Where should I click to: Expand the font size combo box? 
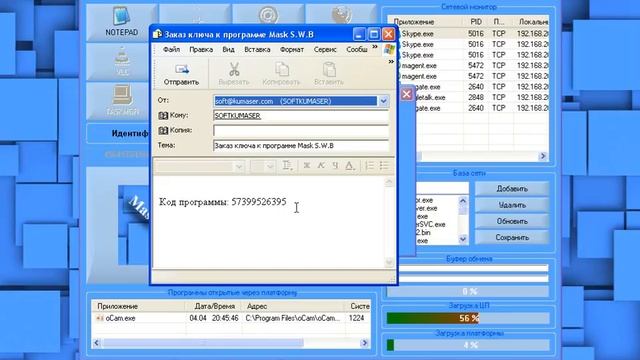269,166
